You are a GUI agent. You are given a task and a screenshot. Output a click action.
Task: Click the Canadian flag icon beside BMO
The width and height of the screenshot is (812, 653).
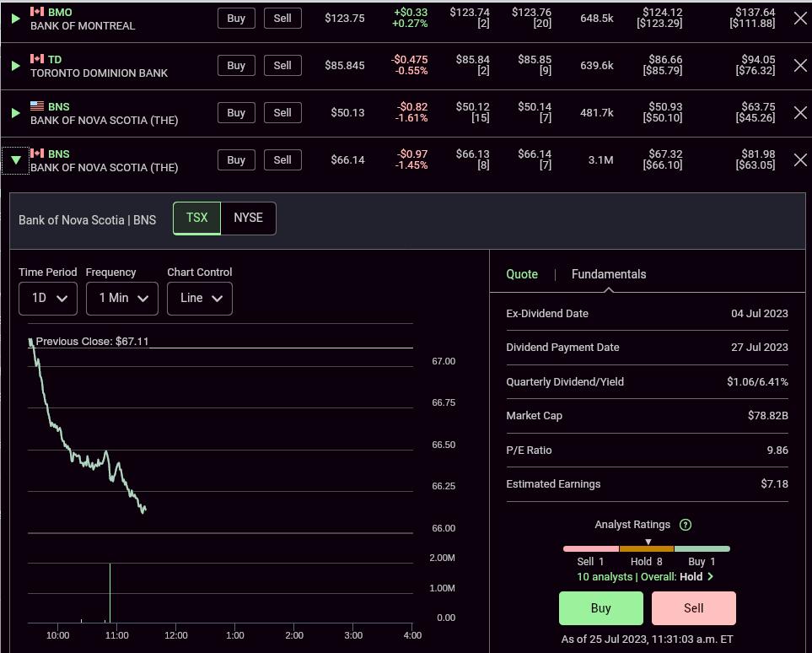point(37,12)
